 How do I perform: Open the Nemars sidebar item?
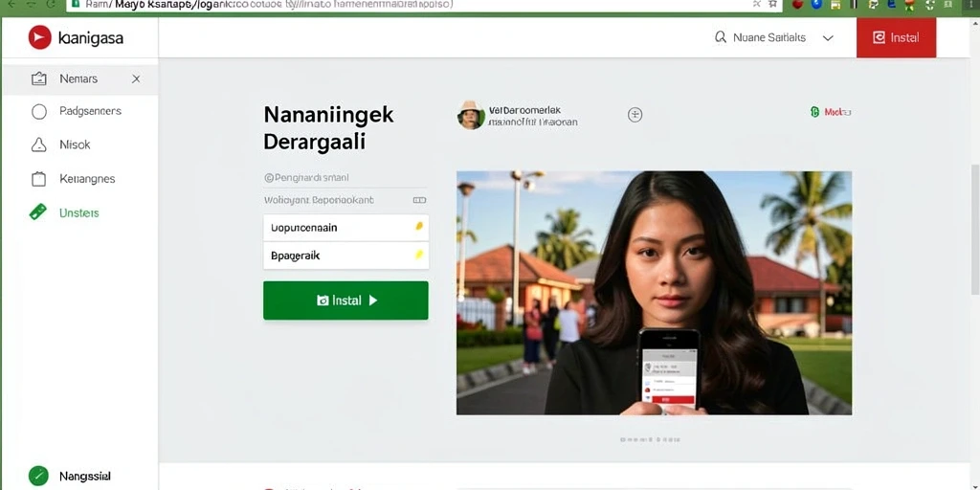click(80, 78)
